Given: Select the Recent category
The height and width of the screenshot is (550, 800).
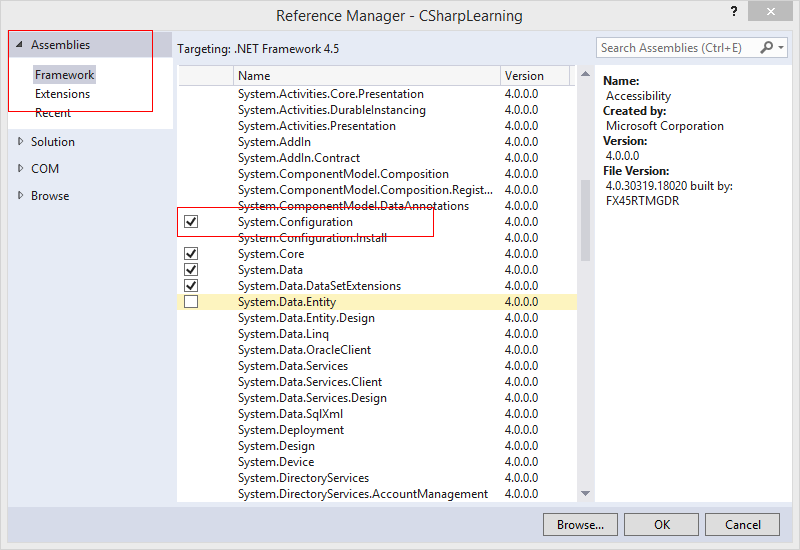Looking at the screenshot, I should tap(53, 113).
